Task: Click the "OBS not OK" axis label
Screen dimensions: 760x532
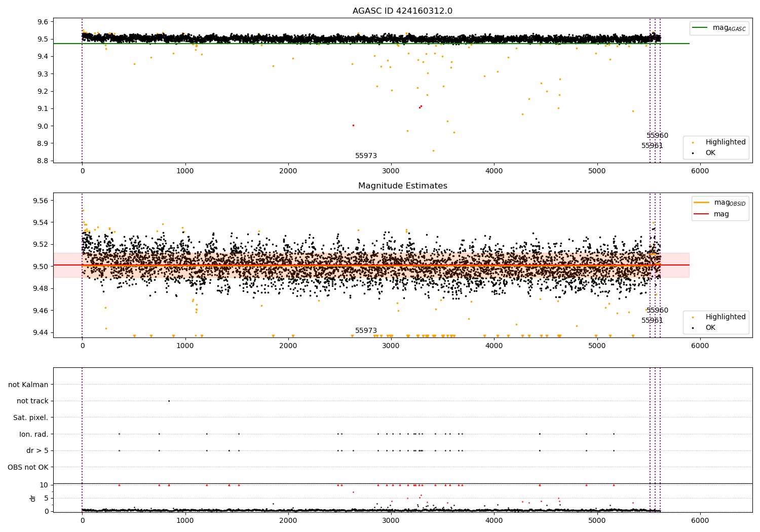Action: click(x=28, y=467)
